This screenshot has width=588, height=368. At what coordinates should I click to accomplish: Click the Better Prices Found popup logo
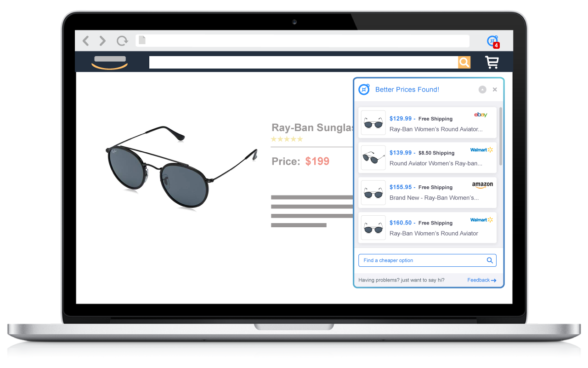(364, 89)
